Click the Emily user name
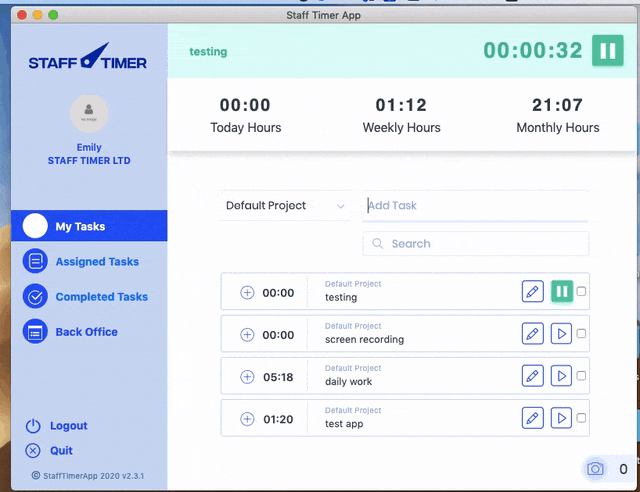This screenshot has height=492, width=640. 89,147
